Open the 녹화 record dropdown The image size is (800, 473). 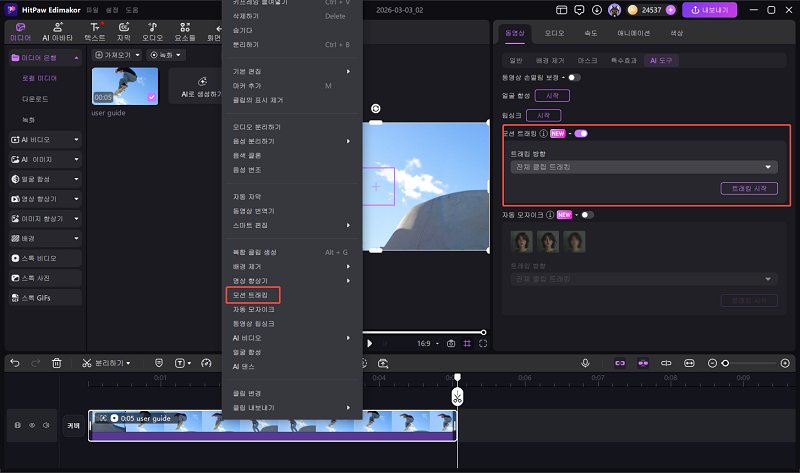tap(166, 55)
